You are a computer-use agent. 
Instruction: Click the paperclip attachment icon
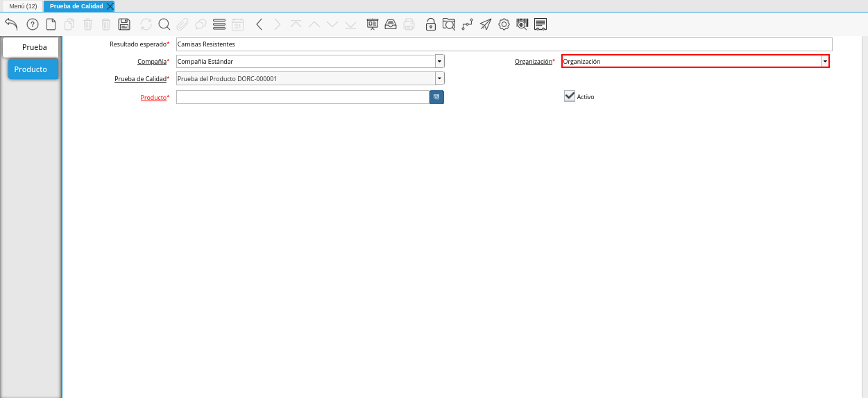coord(182,24)
